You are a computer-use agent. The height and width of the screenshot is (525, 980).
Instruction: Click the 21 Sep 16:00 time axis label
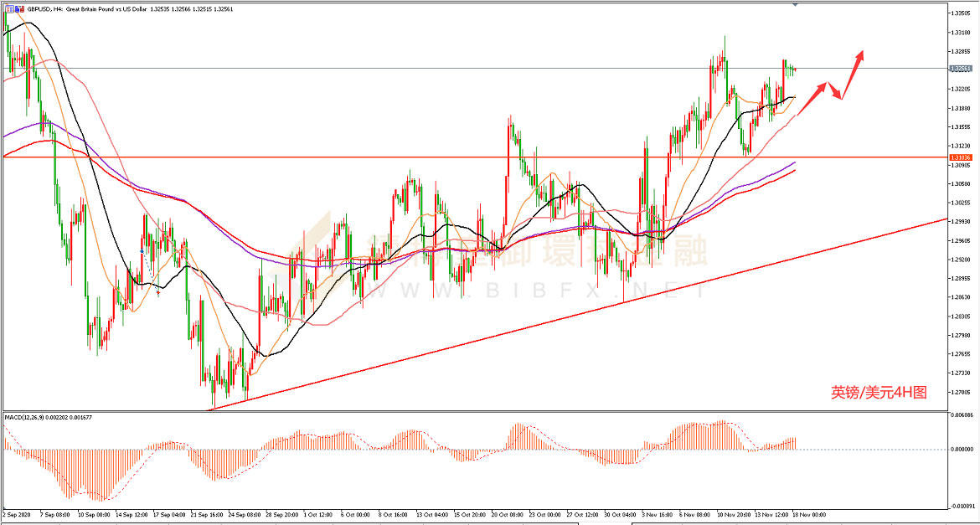pos(207,516)
